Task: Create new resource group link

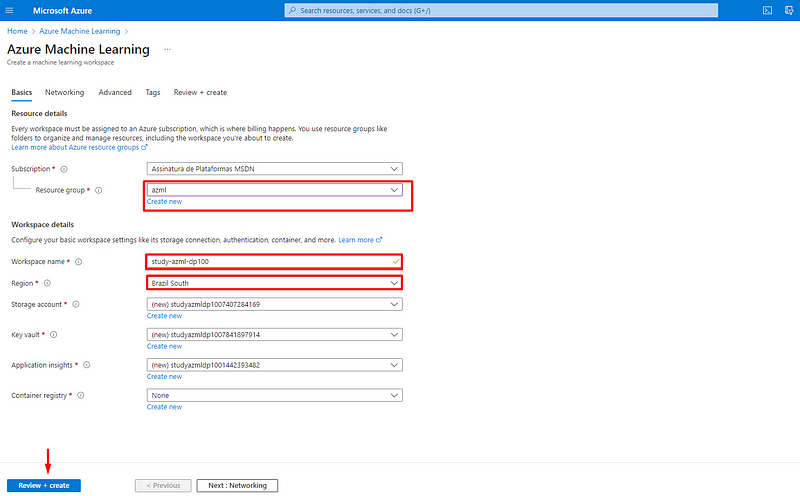Action: point(164,202)
